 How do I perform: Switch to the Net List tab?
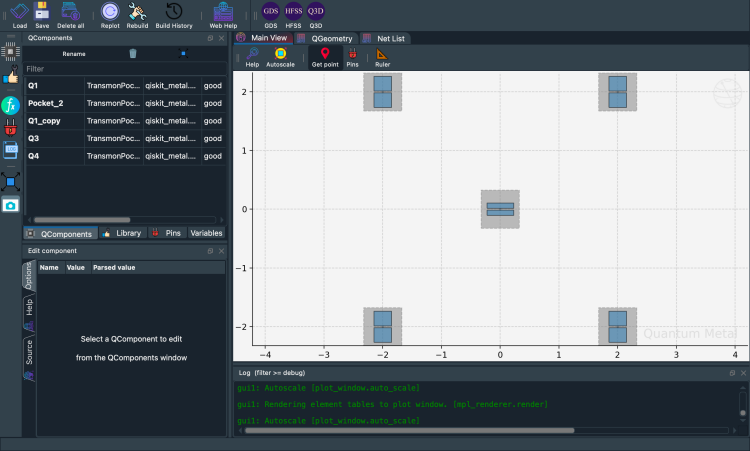[384, 38]
